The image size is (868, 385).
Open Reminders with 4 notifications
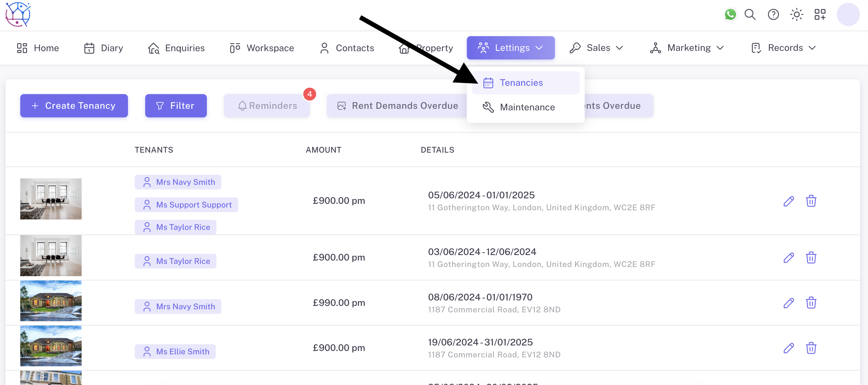[x=267, y=106]
